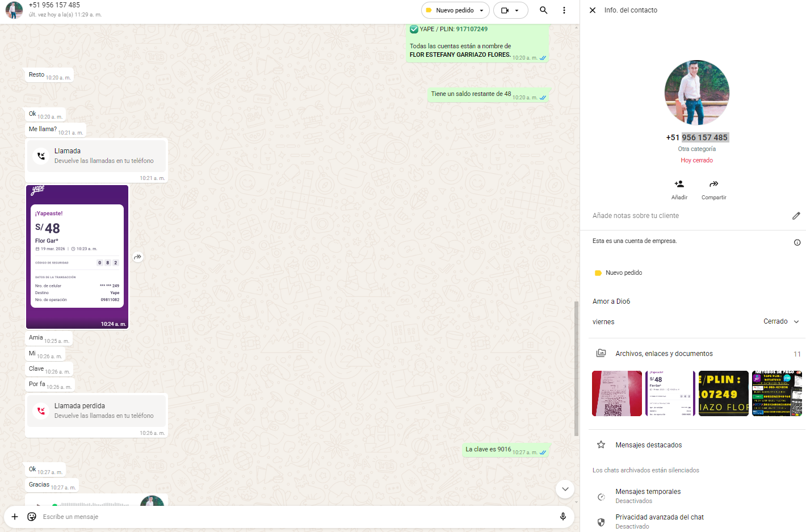806x532 pixels.
Task: Open the chat search magnifier icon
Action: [x=543, y=10]
